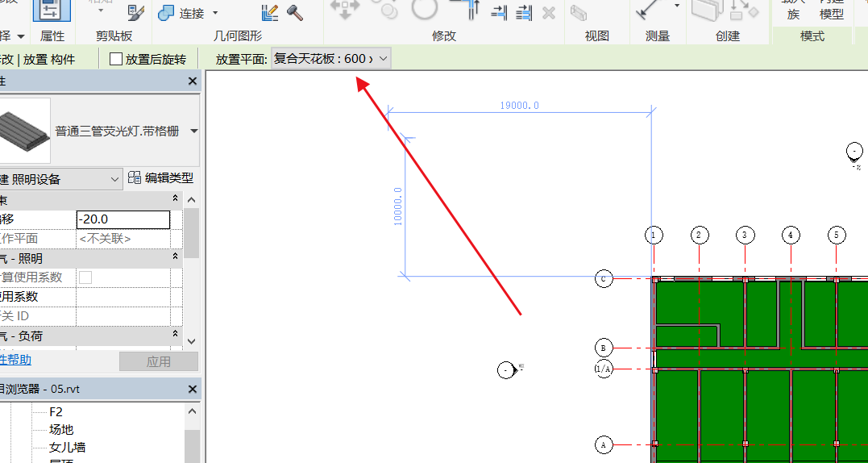Enable the Rotate after placement checkbox
The image size is (868, 463).
(116, 59)
